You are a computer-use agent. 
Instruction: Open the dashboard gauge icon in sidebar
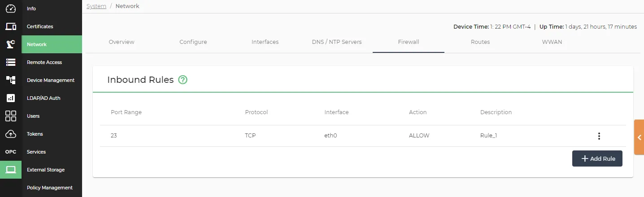(x=11, y=9)
